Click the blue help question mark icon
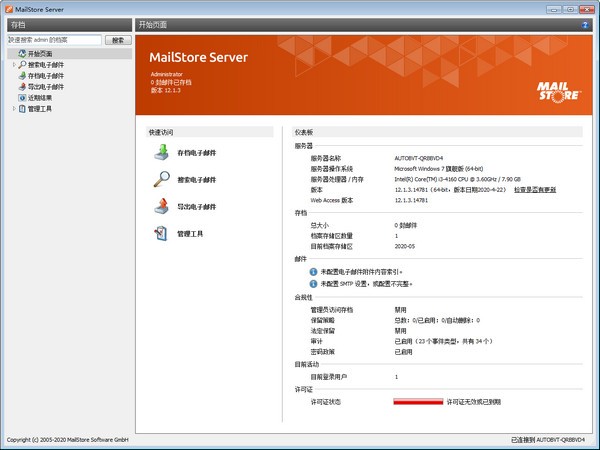Image resolution: width=600 pixels, height=450 pixels. point(584,22)
